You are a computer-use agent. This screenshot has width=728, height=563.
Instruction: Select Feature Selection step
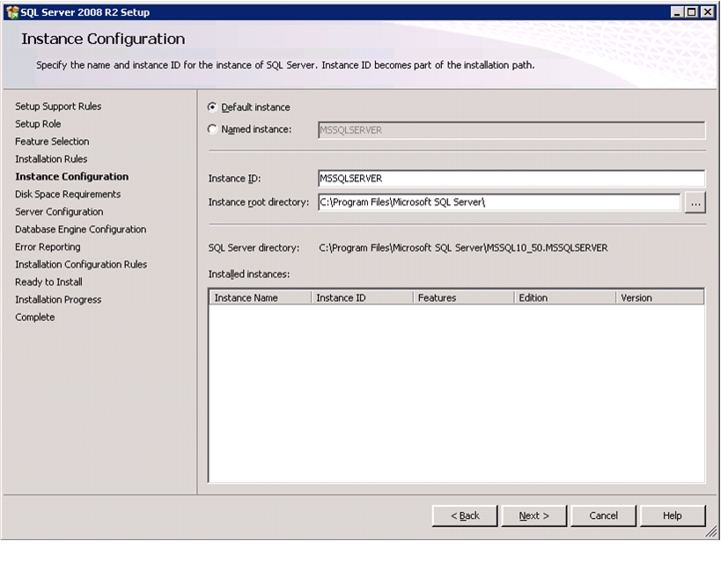click(x=52, y=142)
